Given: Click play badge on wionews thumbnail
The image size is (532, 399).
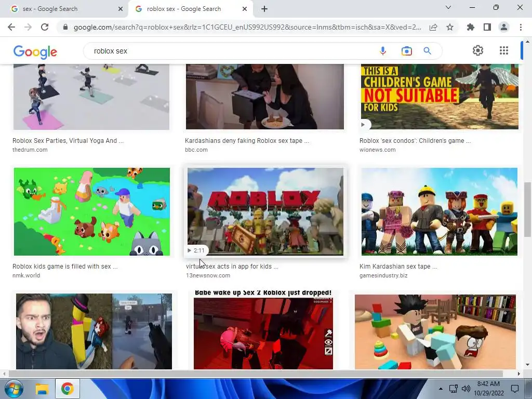Looking at the screenshot, I should [x=365, y=125].
